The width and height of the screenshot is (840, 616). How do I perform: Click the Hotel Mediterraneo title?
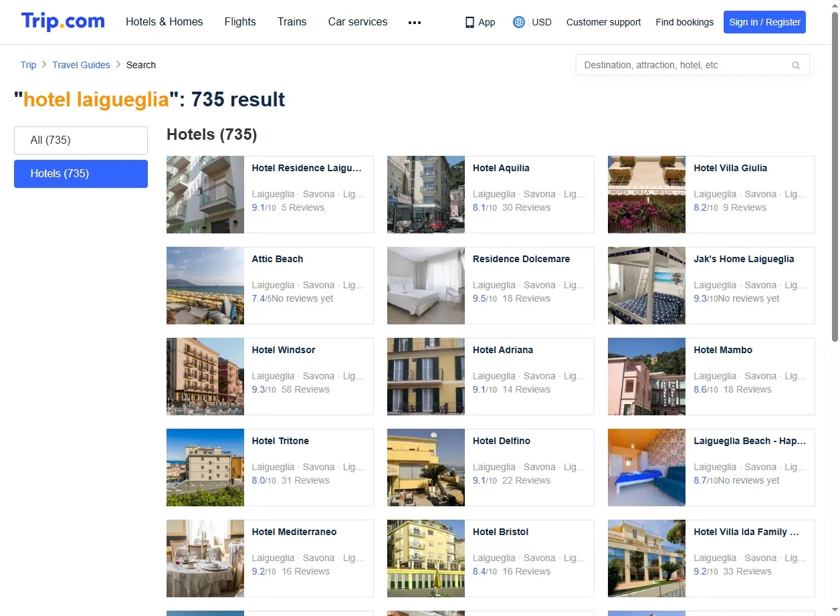pyautogui.click(x=294, y=532)
